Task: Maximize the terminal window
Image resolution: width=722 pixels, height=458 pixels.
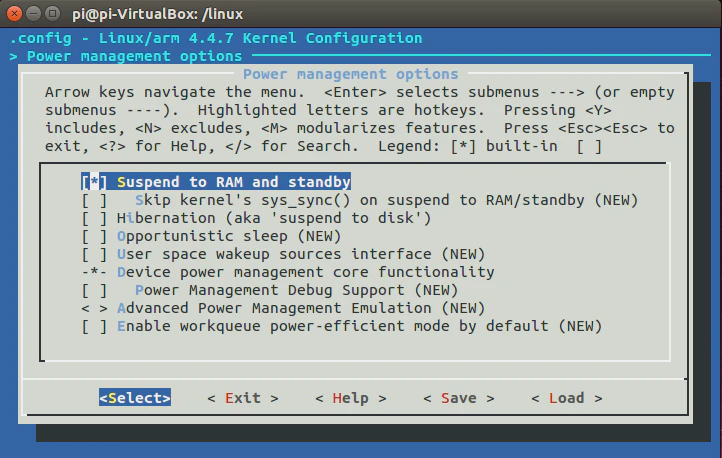Action: pos(52,14)
